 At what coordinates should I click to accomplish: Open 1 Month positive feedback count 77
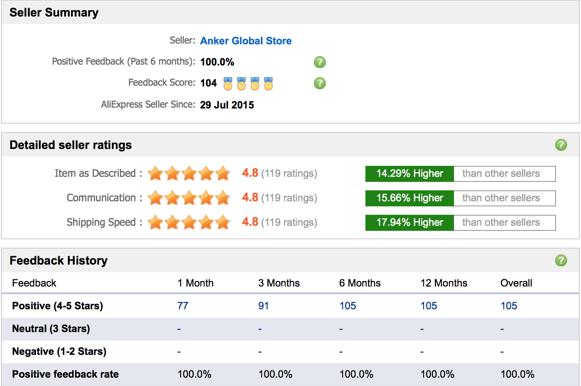click(x=183, y=306)
